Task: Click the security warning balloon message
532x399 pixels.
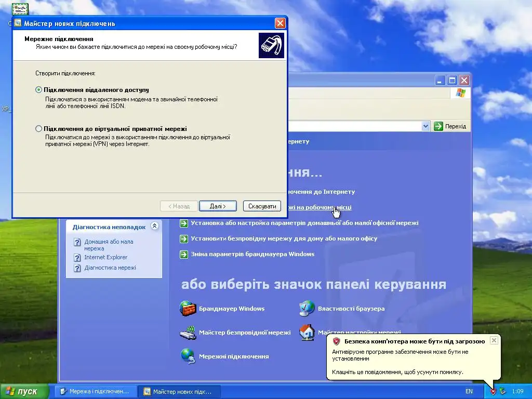Action: click(x=414, y=356)
